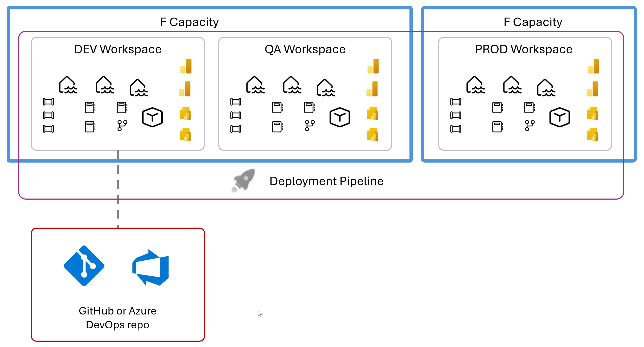644x347 pixels.
Task: Click the GitHub or Azure DevOps repo text
Action: (x=118, y=318)
